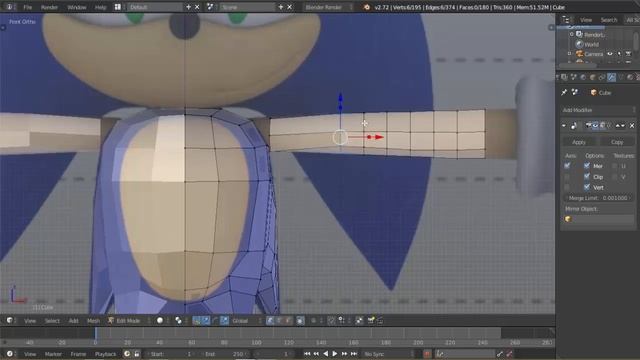Click the timeline editor type icon
Viewport: 640px width, 360px height.
(10, 354)
